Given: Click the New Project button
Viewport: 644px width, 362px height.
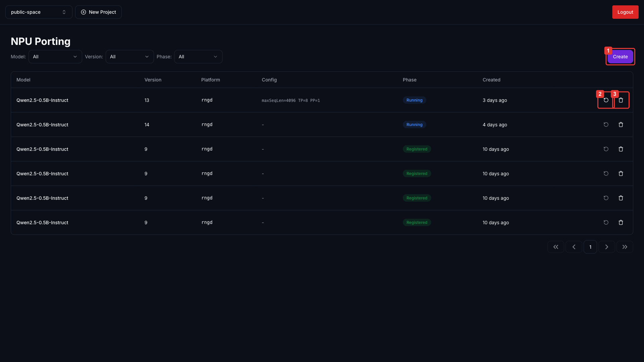Looking at the screenshot, I should [98, 12].
